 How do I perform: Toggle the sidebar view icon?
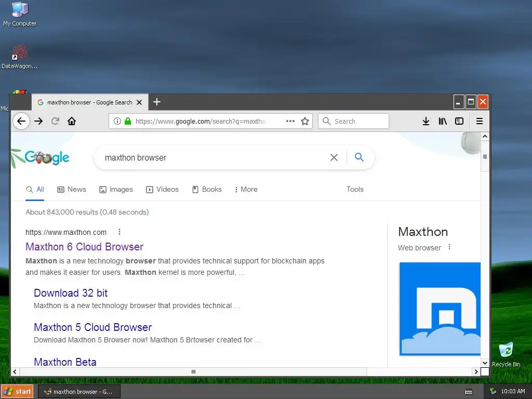click(x=459, y=121)
